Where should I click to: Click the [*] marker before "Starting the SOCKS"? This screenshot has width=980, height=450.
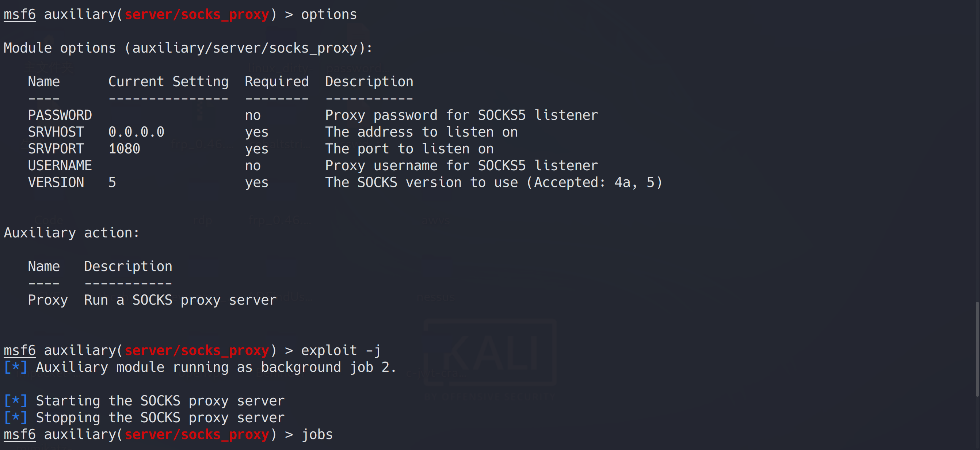[16, 401]
